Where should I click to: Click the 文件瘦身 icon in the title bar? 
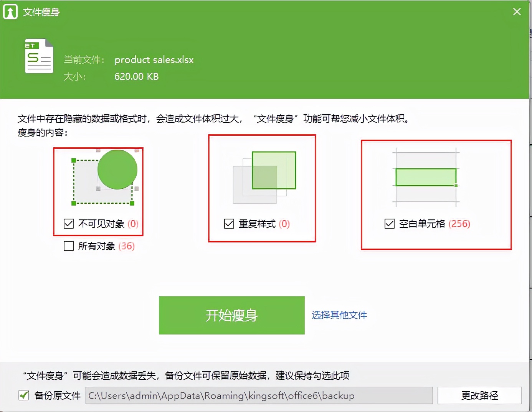10,11
